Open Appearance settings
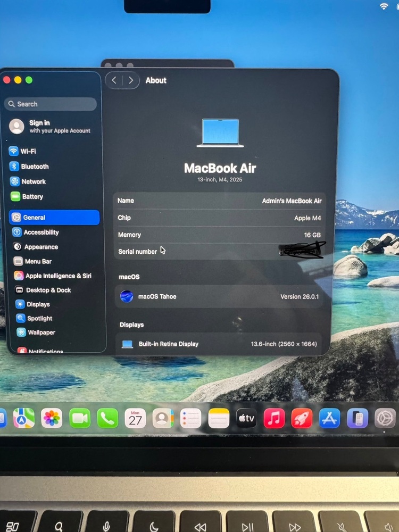The width and height of the screenshot is (399, 532). click(40, 247)
